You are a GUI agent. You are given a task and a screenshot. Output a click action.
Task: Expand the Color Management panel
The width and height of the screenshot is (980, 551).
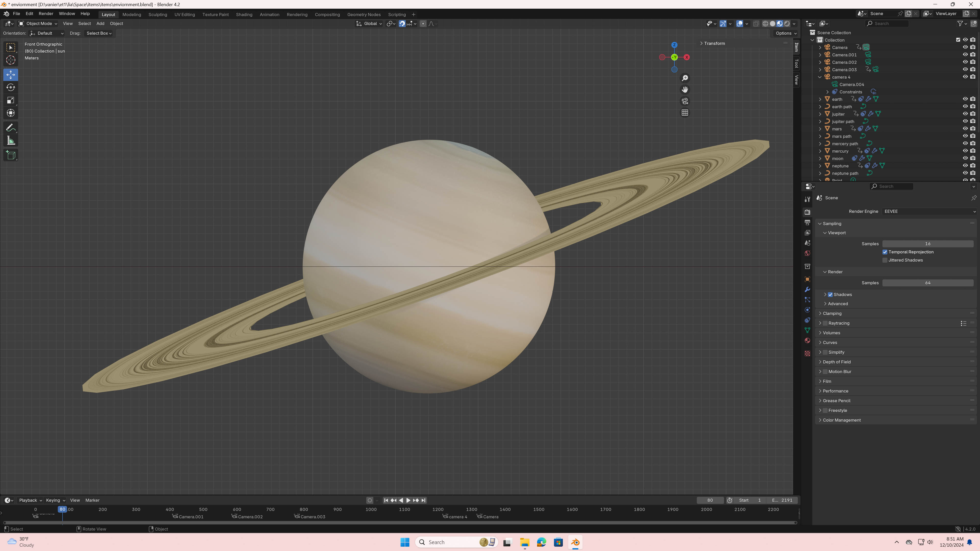[842, 420]
